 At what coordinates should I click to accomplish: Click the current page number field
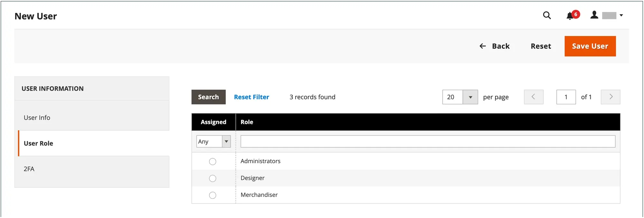point(566,97)
